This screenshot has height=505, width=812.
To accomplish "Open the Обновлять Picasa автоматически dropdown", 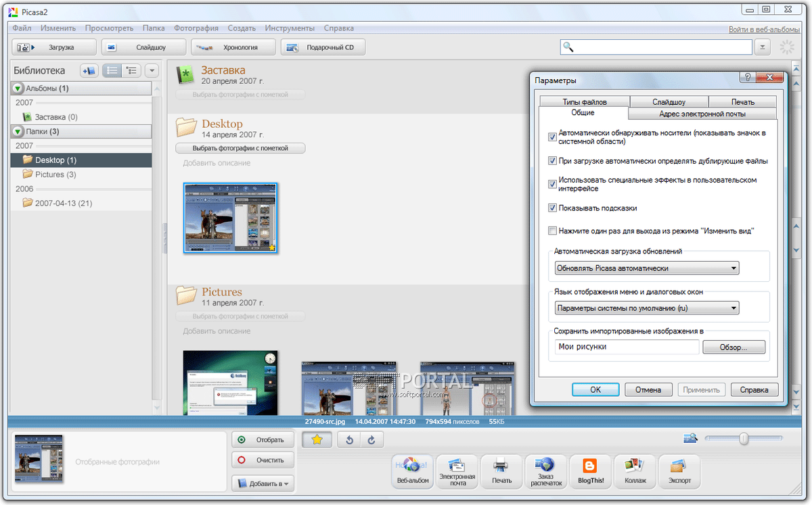I will tap(646, 268).
